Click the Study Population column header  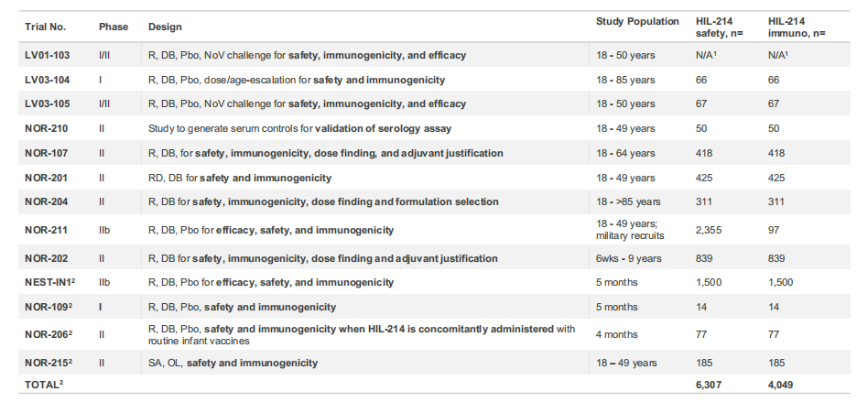(637, 21)
